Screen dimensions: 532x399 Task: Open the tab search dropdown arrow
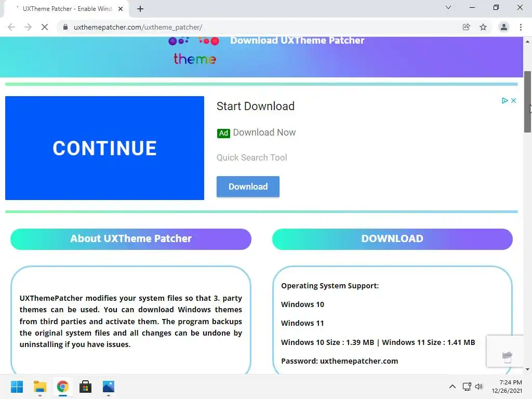[448, 7]
